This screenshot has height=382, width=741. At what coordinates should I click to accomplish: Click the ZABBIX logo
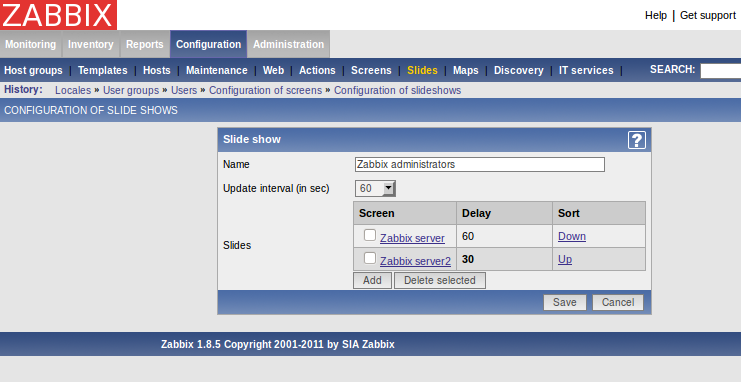[x=58, y=15]
